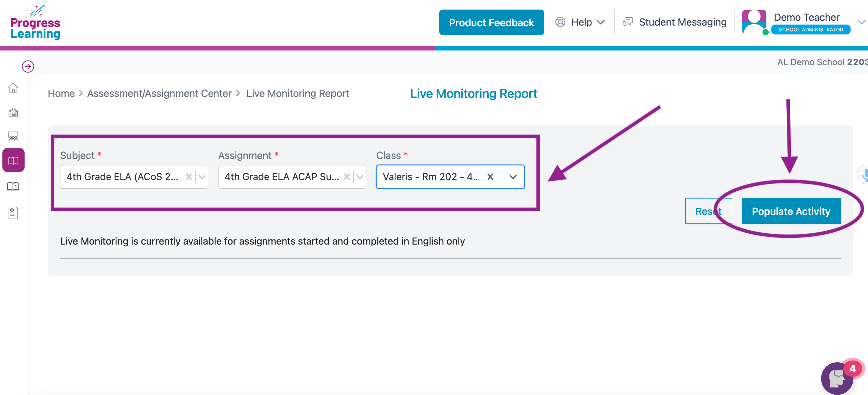Open the report document icon in sidebar
Screen dimensions: 868x395
13,213
